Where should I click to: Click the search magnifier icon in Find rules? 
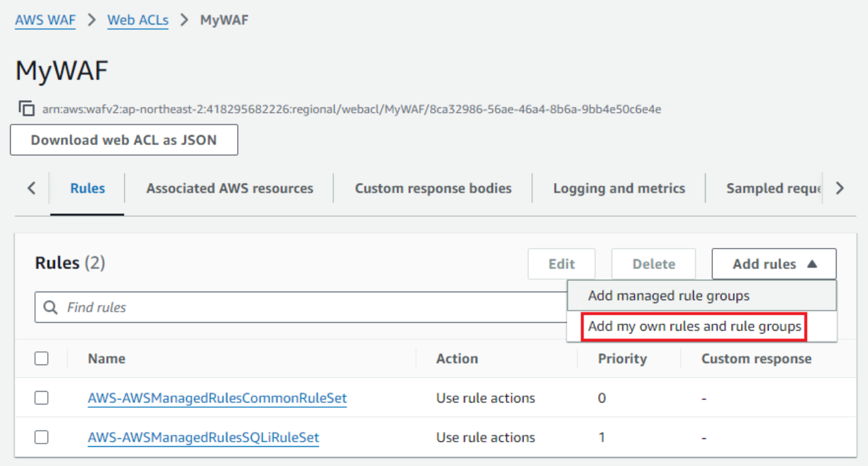click(x=50, y=308)
